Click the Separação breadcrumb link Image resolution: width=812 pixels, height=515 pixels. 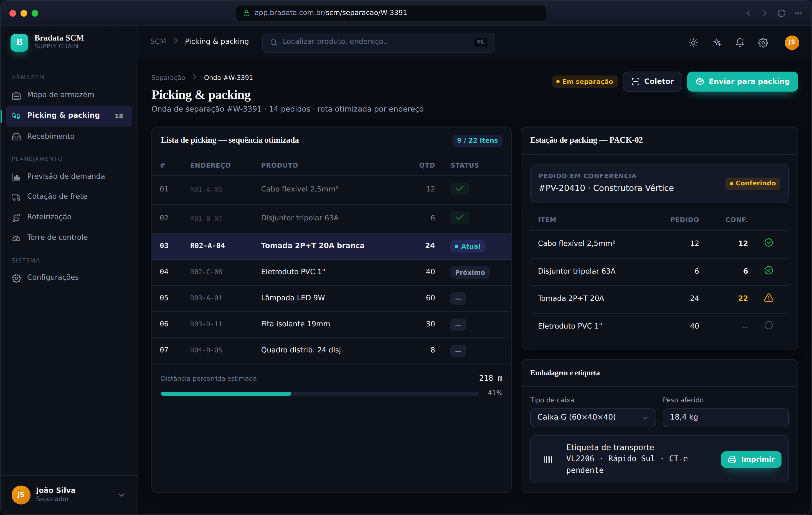tap(168, 78)
